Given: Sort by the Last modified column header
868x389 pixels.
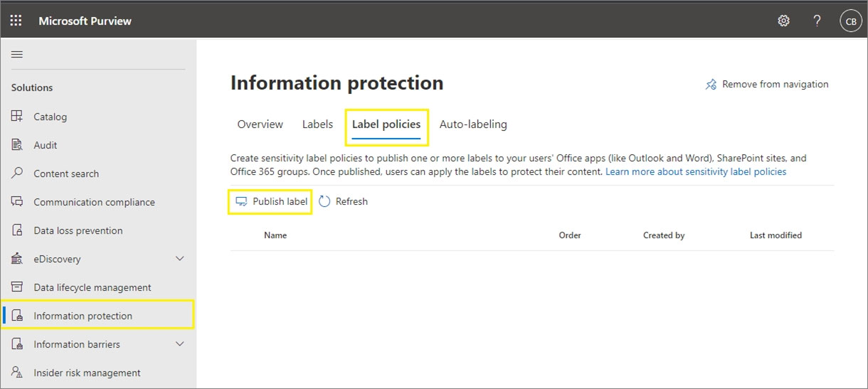Looking at the screenshot, I should pyautogui.click(x=776, y=235).
